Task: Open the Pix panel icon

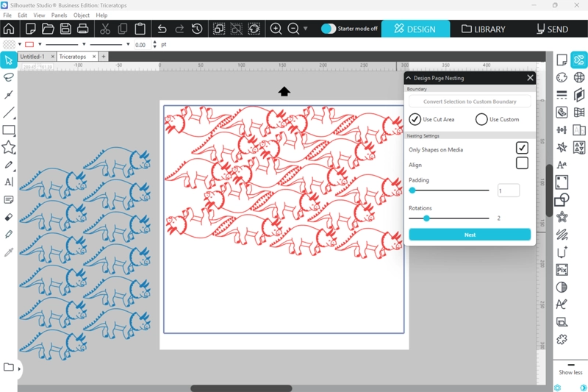Action: tap(562, 270)
